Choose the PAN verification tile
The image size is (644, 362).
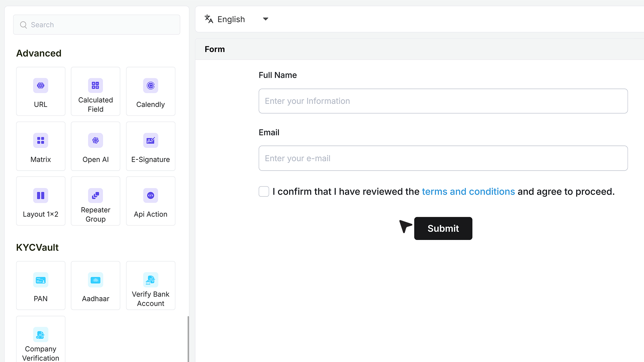click(41, 286)
